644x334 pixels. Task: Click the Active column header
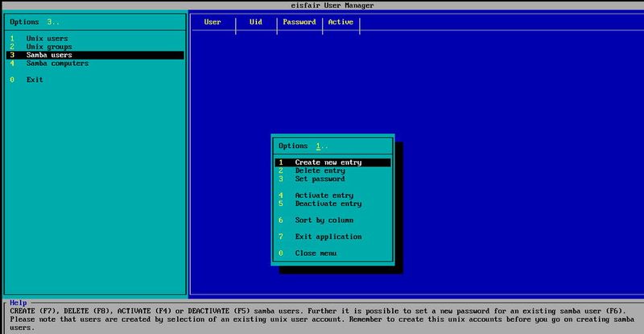point(341,23)
